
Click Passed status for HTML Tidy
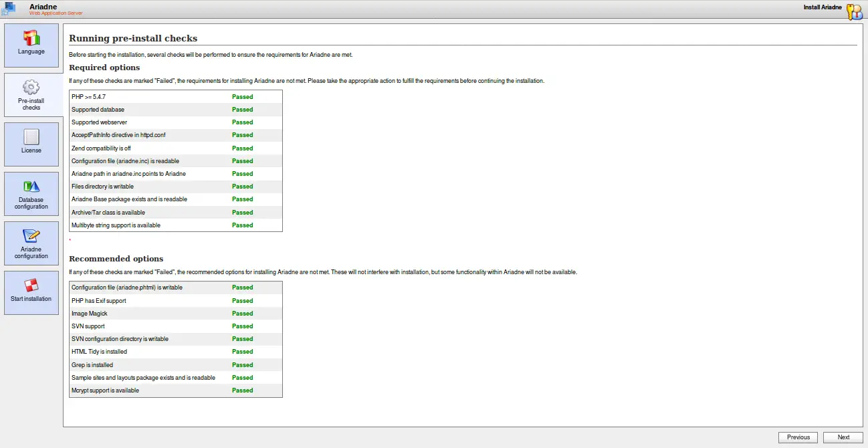[x=242, y=352]
